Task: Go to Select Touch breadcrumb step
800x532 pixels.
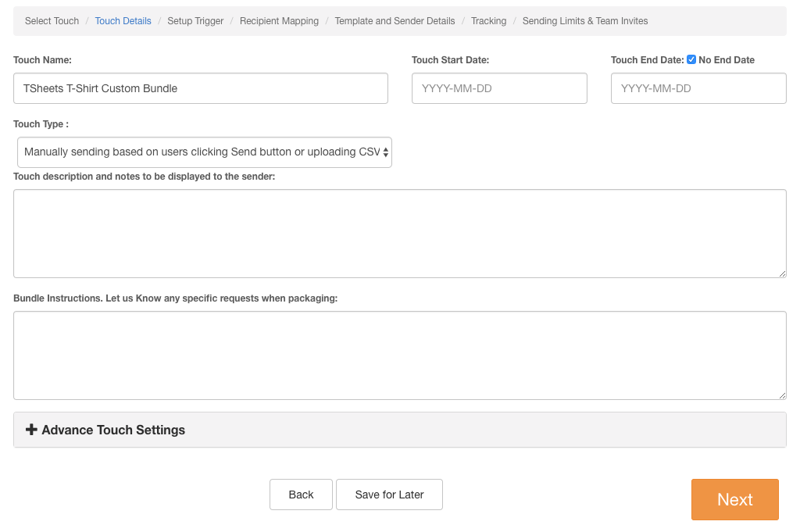Action: [x=52, y=21]
